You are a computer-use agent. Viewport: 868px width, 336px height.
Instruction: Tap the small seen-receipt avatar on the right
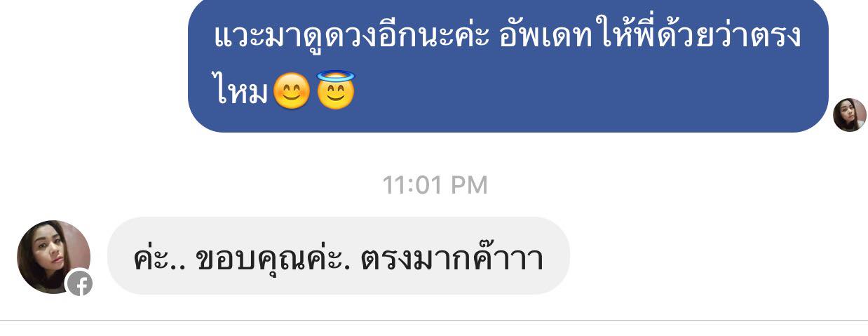tap(849, 115)
